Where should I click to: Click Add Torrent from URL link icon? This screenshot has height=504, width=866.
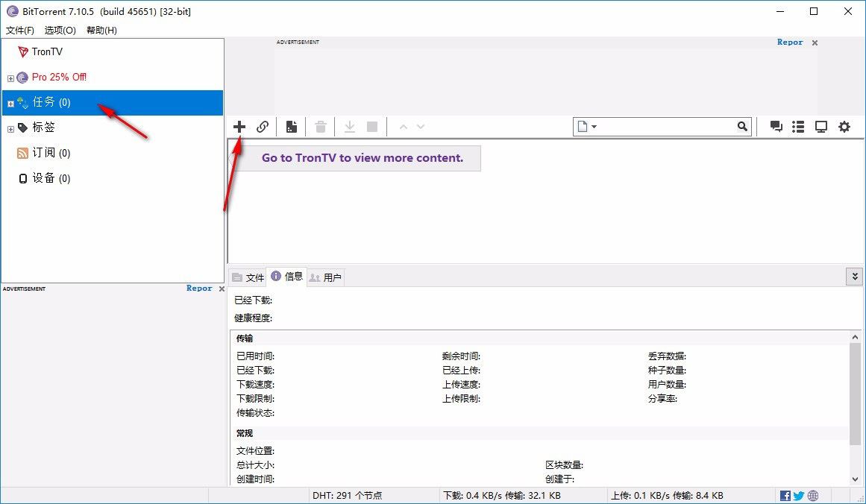(263, 127)
